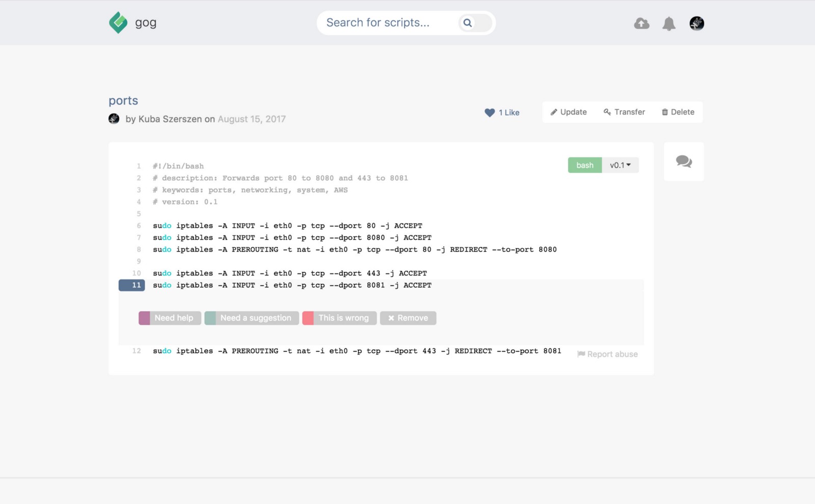
Task: Remove the line 11 annotation
Action: (408, 318)
